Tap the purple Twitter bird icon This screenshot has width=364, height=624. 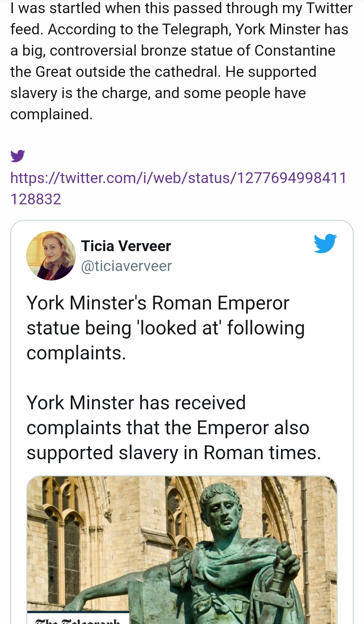tap(18, 156)
